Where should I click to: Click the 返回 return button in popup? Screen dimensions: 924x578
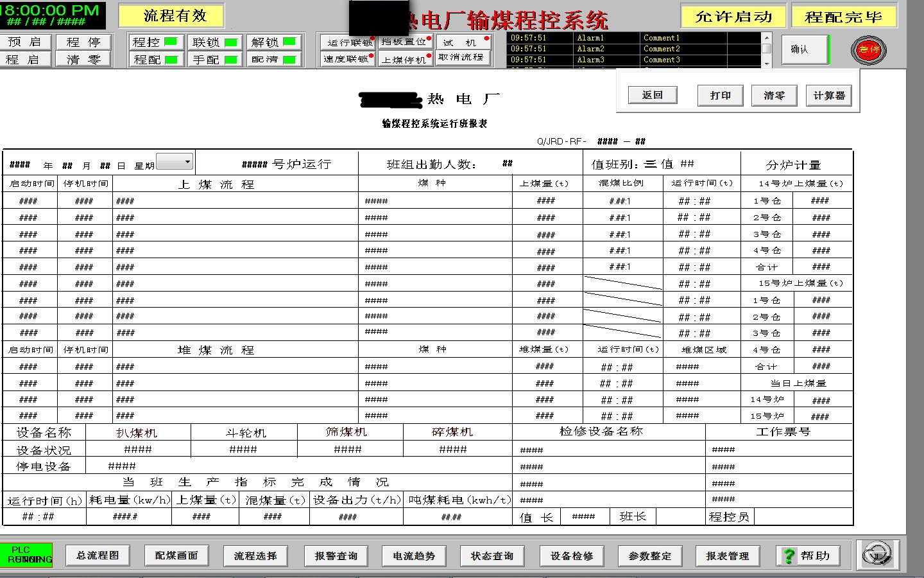click(652, 94)
